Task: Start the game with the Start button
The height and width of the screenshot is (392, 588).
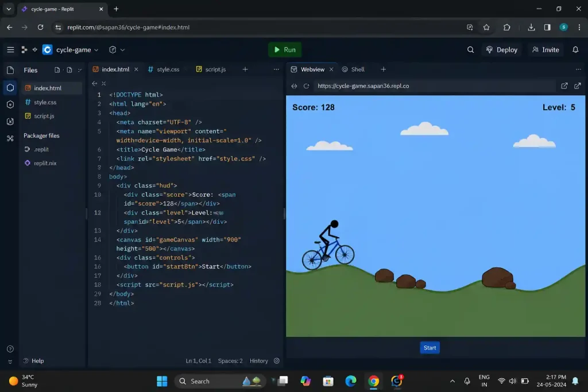Action: (x=430, y=348)
